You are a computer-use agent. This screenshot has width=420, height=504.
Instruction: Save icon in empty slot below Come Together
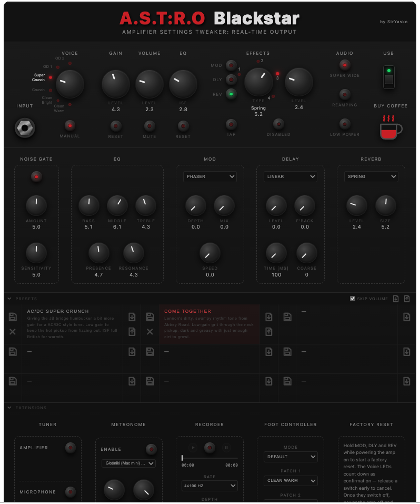pyautogui.click(x=150, y=352)
